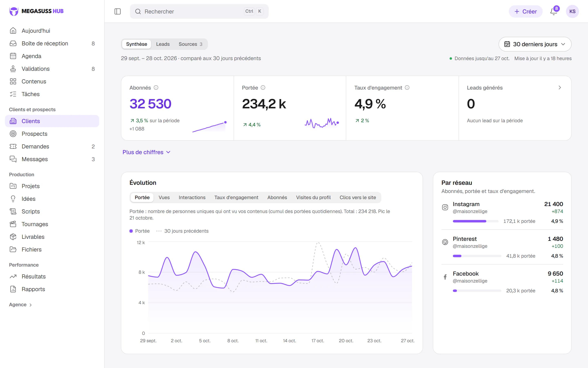Open Demandes in sidebar
The image size is (588, 368).
[x=52, y=146]
